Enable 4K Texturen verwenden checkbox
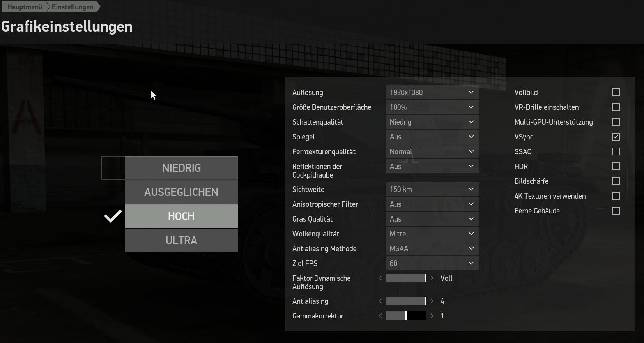 click(x=616, y=196)
